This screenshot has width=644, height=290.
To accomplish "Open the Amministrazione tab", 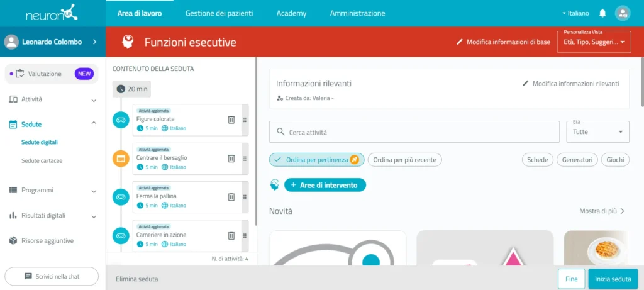I will coord(358,13).
